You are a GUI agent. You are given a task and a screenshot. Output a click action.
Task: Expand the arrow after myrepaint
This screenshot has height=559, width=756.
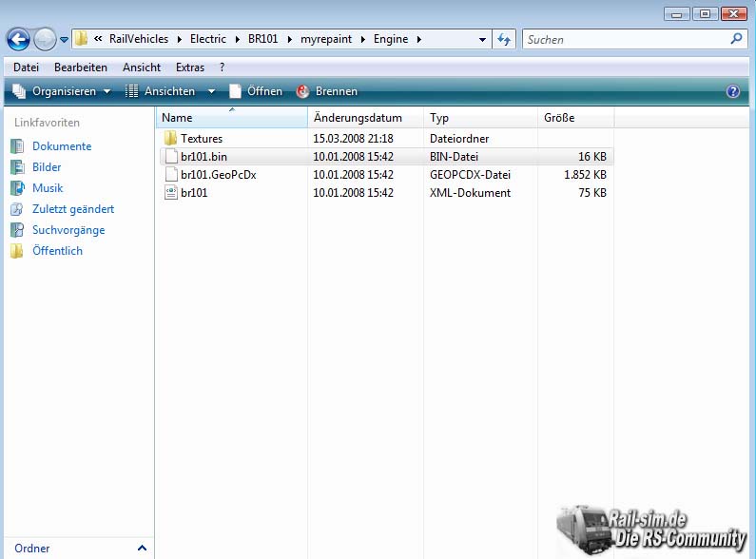[363, 40]
